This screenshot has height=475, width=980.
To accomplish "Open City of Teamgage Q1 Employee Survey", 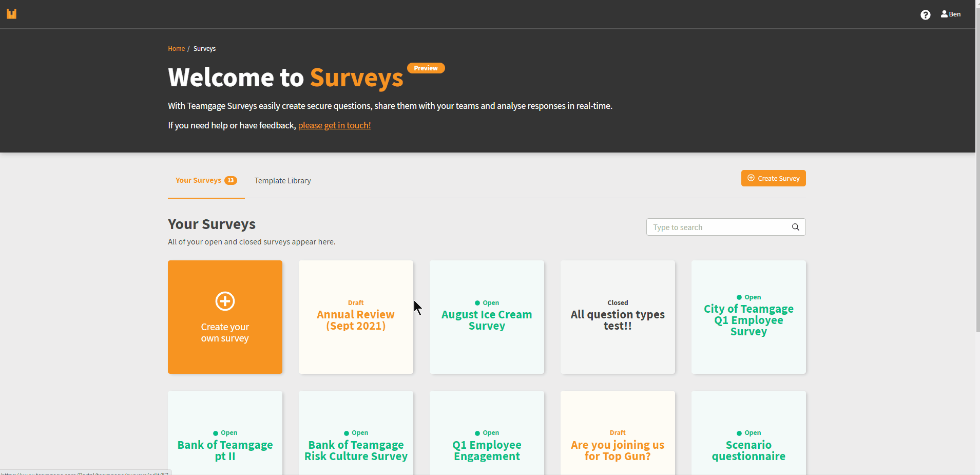I will [x=748, y=317].
